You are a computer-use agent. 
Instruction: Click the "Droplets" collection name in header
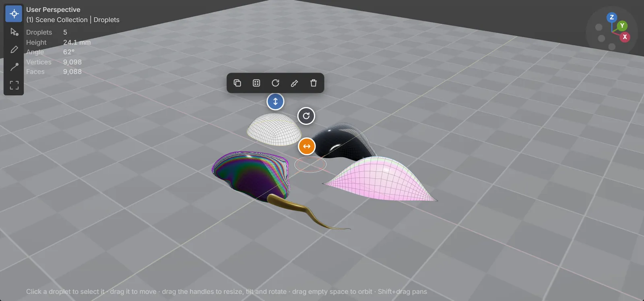(x=106, y=20)
